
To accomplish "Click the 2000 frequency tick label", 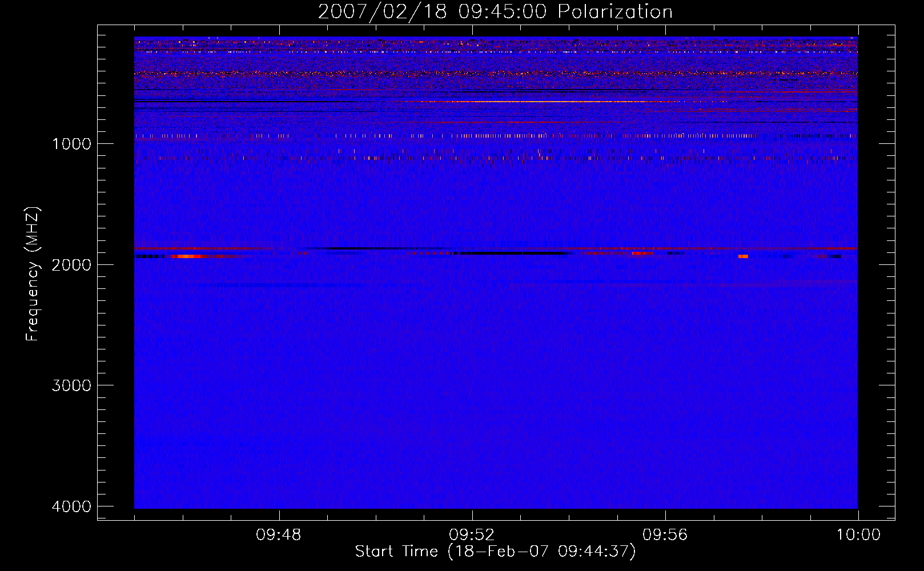I will click(x=71, y=264).
